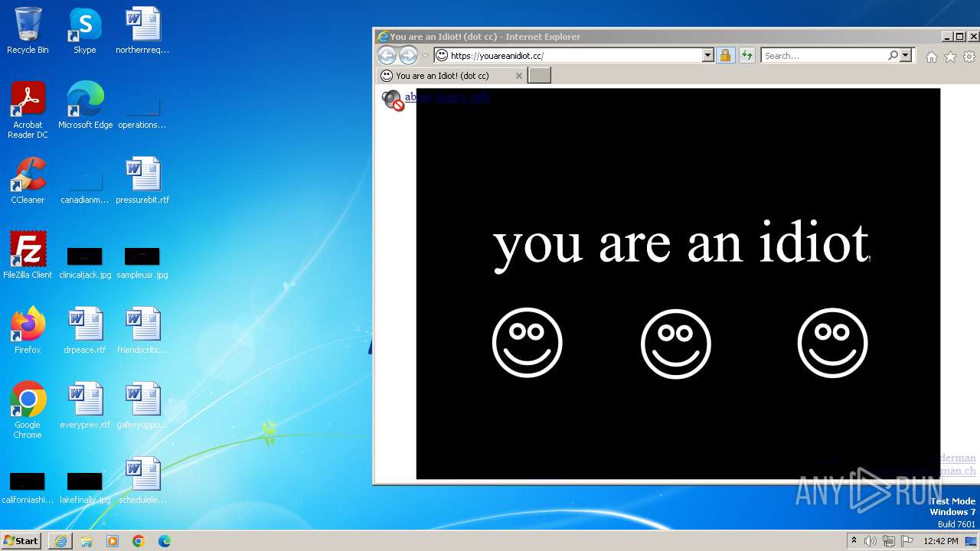The width and height of the screenshot is (980, 551).
Task: Minimize the Internet Explorer window
Action: [x=946, y=37]
